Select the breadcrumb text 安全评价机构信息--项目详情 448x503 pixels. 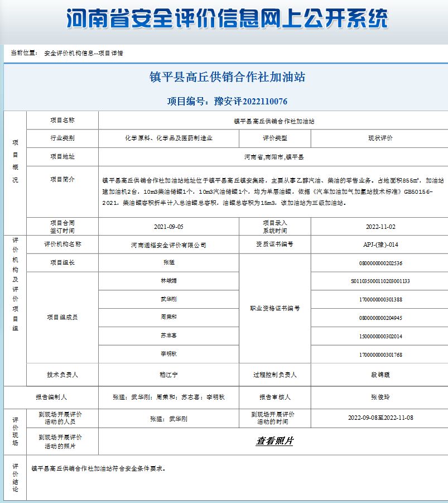(x=83, y=53)
